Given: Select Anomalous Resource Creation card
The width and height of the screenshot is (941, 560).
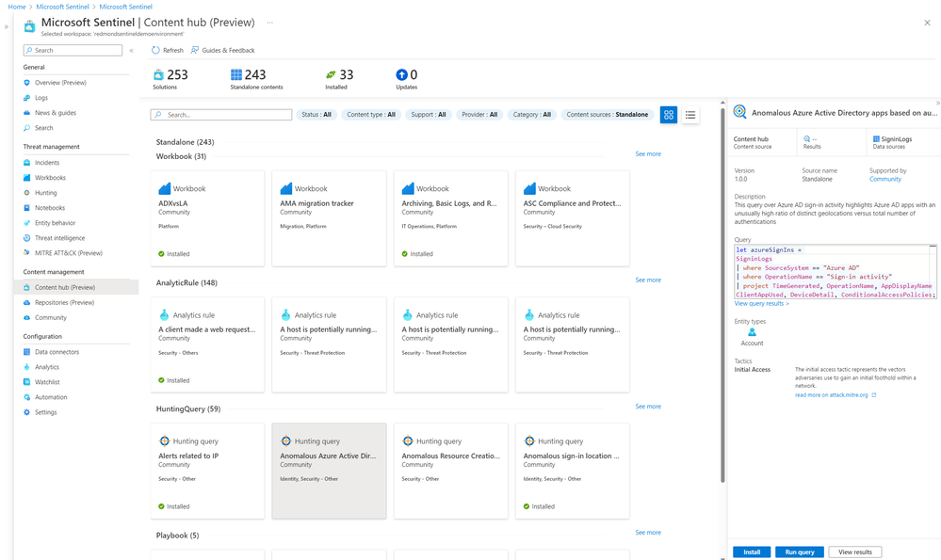Looking at the screenshot, I should (x=450, y=471).
